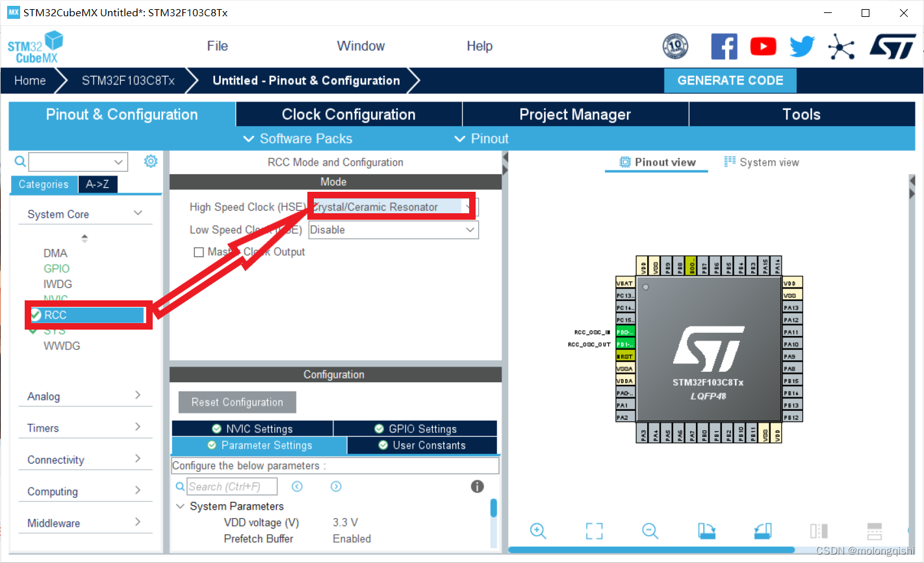Go to Home in the breadcrumb
The height and width of the screenshot is (563, 924).
pos(30,81)
